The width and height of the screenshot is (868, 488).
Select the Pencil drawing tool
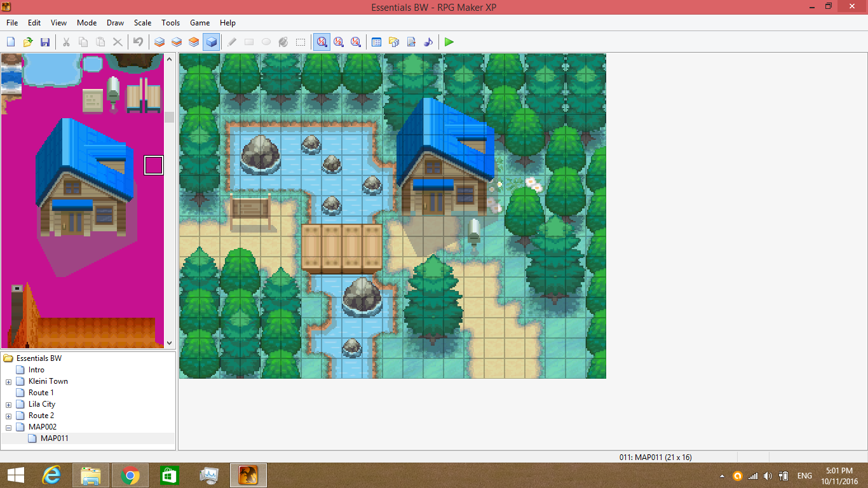(232, 42)
